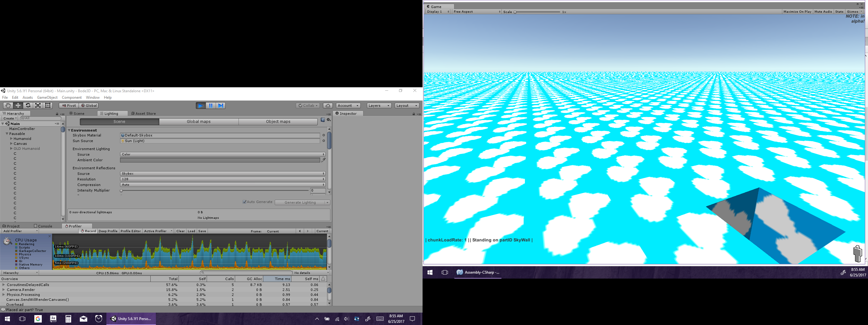Pick Ambient Color with the eyedropper
The width and height of the screenshot is (868, 325).
(324, 160)
